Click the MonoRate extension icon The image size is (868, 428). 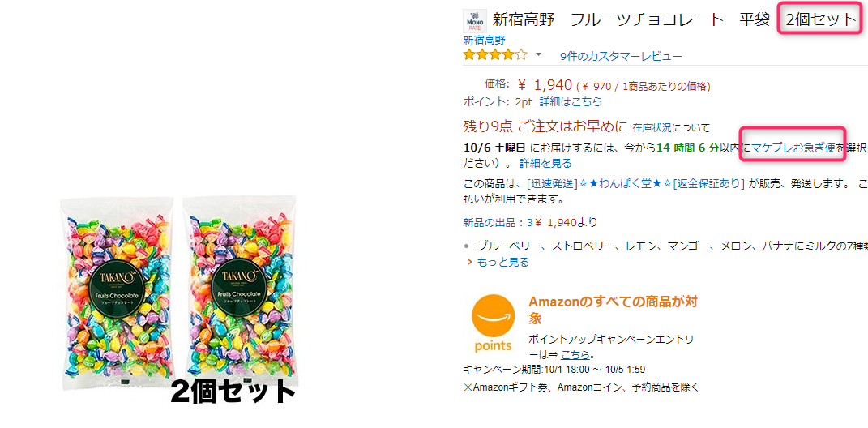(474, 20)
